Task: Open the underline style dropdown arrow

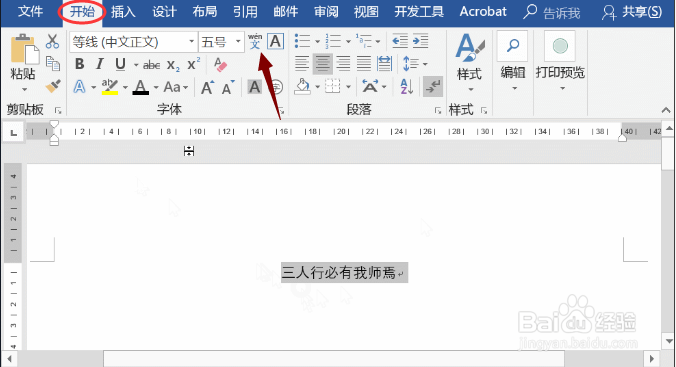Action: tap(136, 65)
